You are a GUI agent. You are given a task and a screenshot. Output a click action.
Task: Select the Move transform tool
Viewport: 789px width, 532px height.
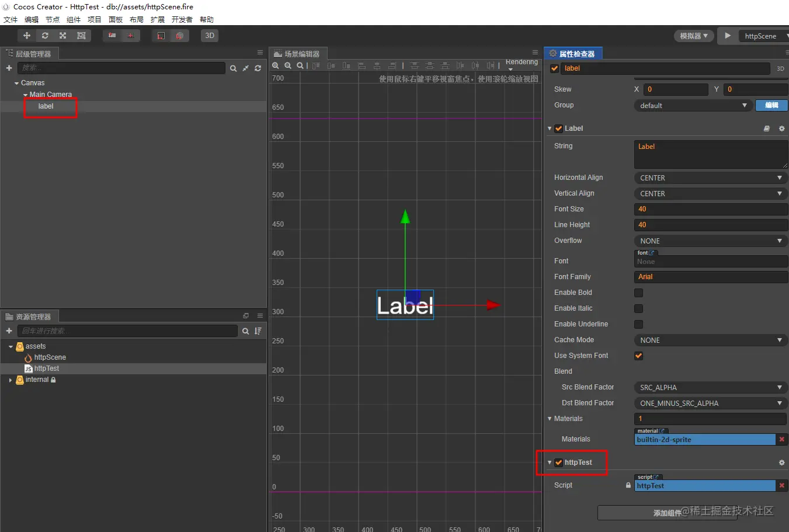(x=27, y=36)
